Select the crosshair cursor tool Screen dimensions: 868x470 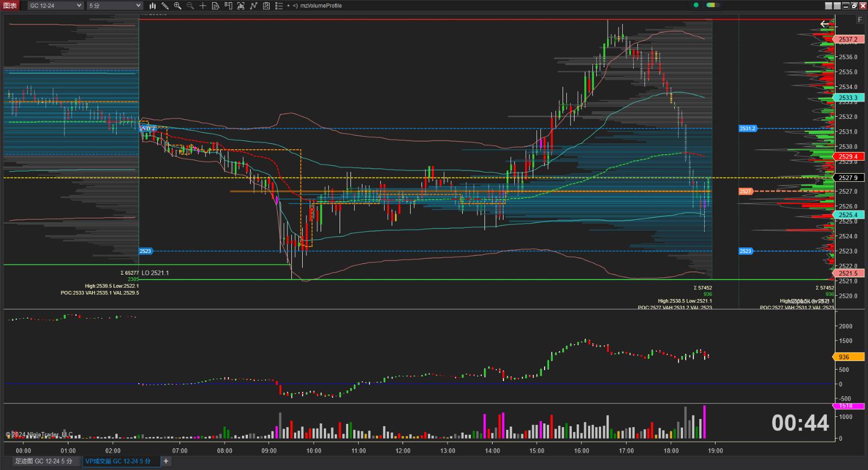(x=203, y=6)
